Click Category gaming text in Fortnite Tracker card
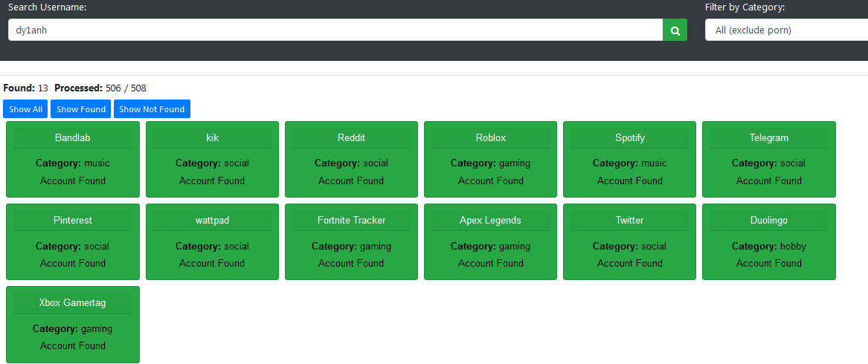Screen dimensions: 868x364 [351, 246]
